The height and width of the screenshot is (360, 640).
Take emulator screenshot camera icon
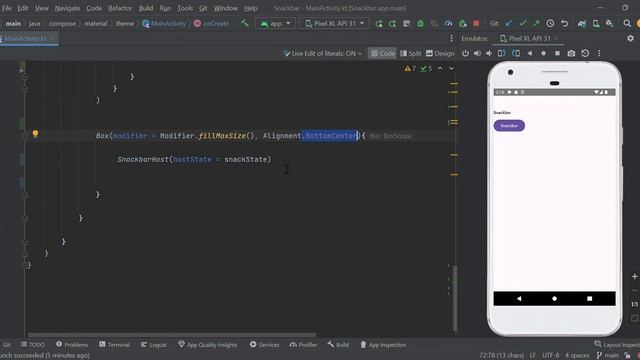tap(571, 53)
